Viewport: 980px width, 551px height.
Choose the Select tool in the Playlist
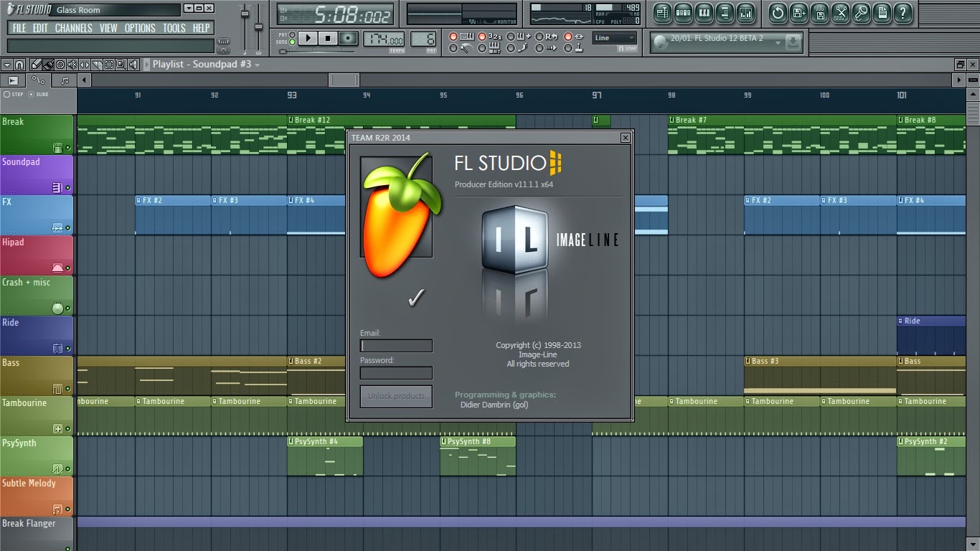tap(108, 65)
